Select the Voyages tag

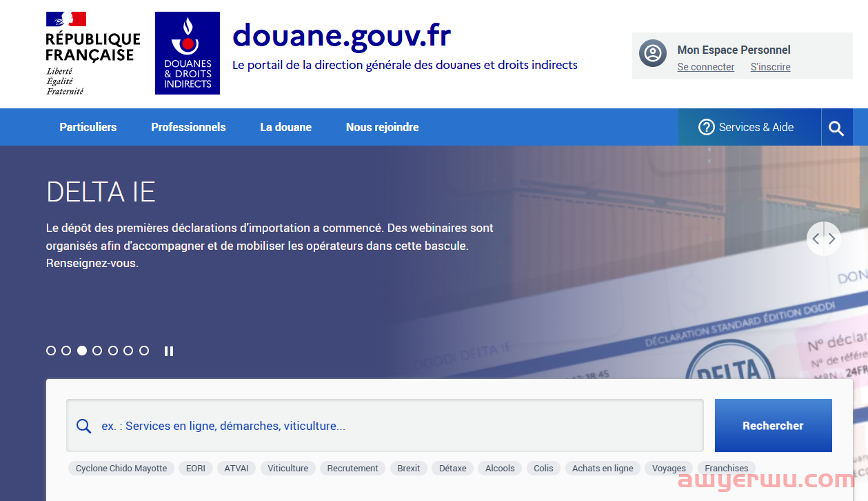click(669, 468)
